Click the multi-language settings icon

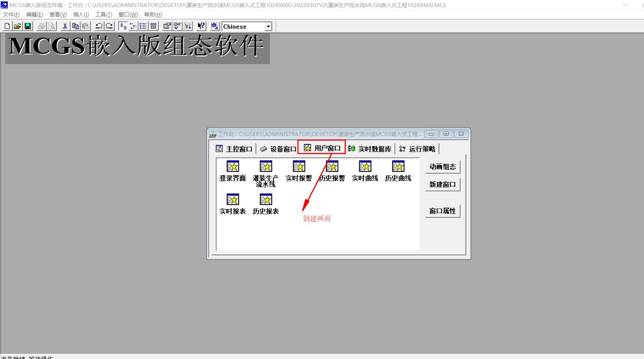(x=215, y=26)
